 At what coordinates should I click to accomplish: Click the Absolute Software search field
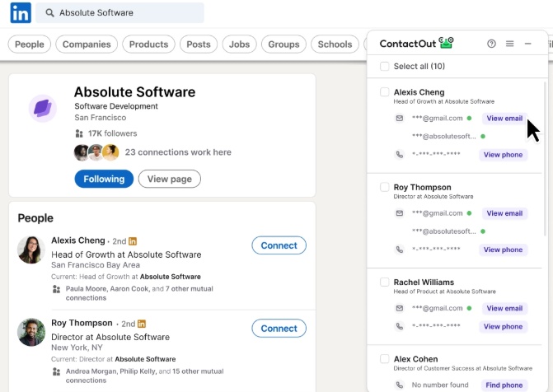[120, 12]
